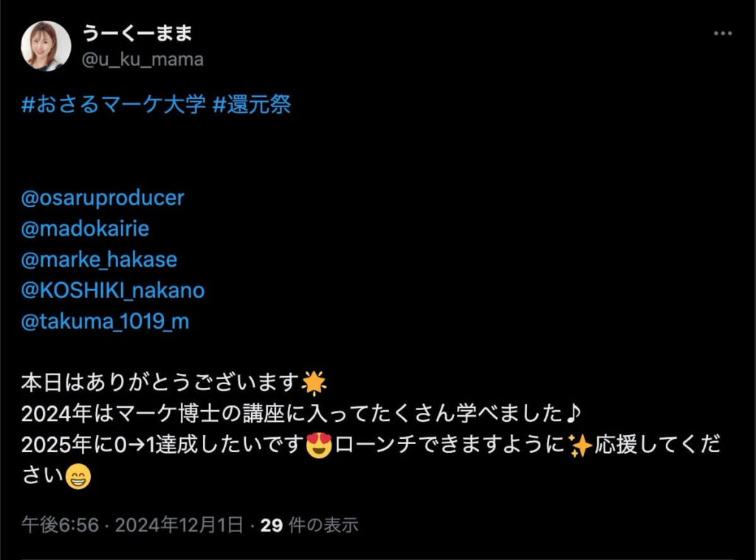This screenshot has width=756, height=560.
Task: Visit the @osaruproducer mention
Action: coord(103,198)
